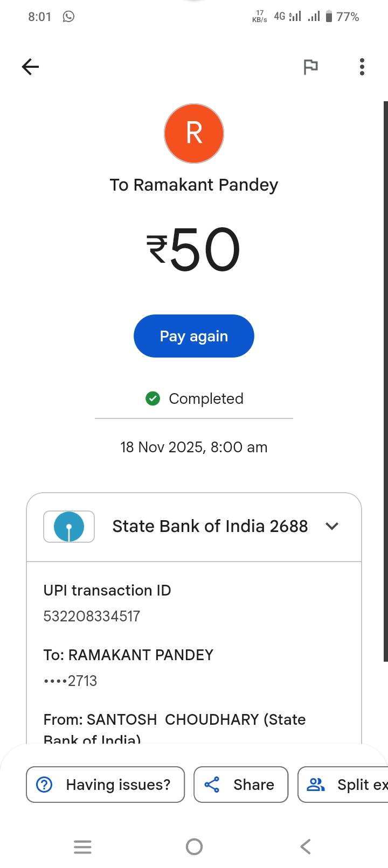Tap the UPI transaction ID number
The image size is (388, 868).
(92, 616)
